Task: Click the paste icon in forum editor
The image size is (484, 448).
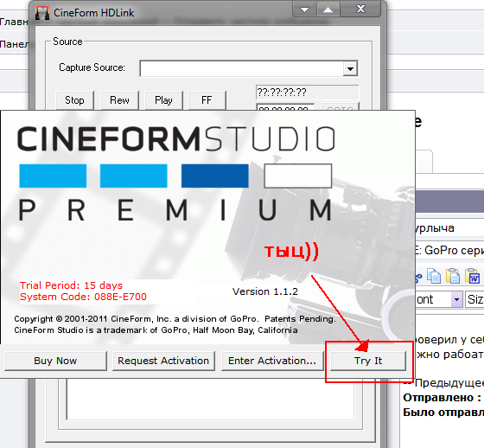Action: [453, 276]
